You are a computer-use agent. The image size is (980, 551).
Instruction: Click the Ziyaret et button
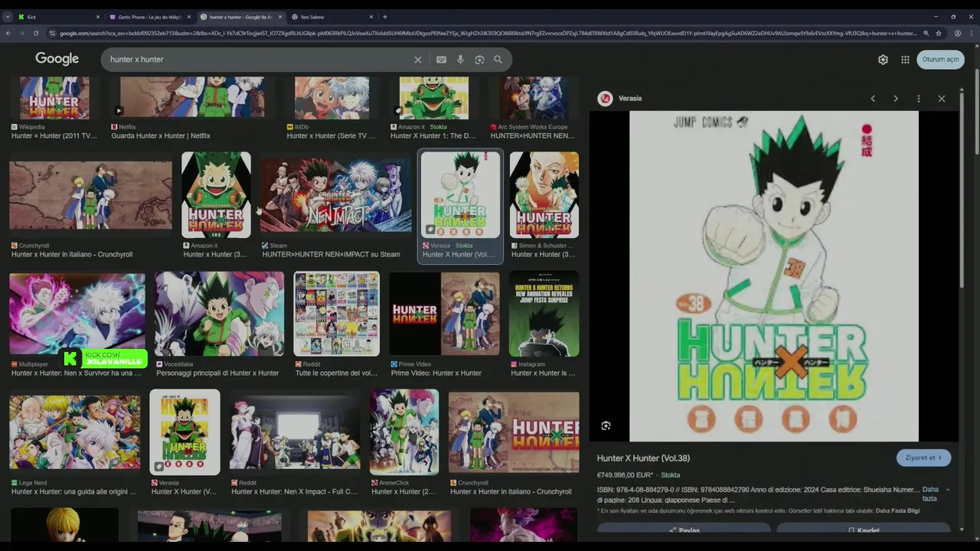coord(924,458)
